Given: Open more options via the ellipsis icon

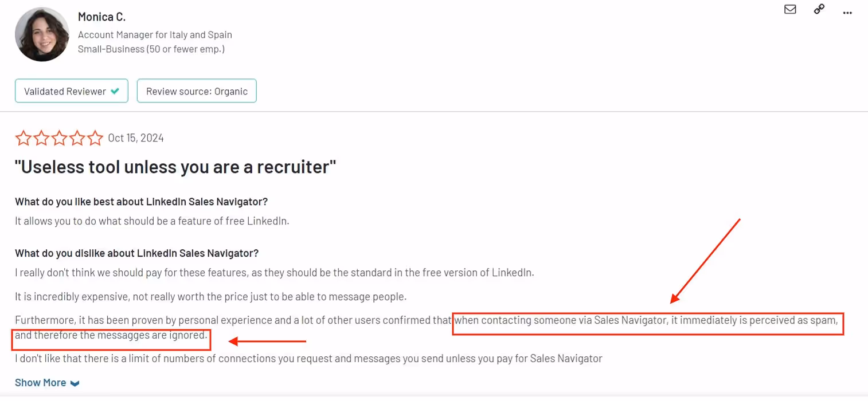Looking at the screenshot, I should point(847,13).
